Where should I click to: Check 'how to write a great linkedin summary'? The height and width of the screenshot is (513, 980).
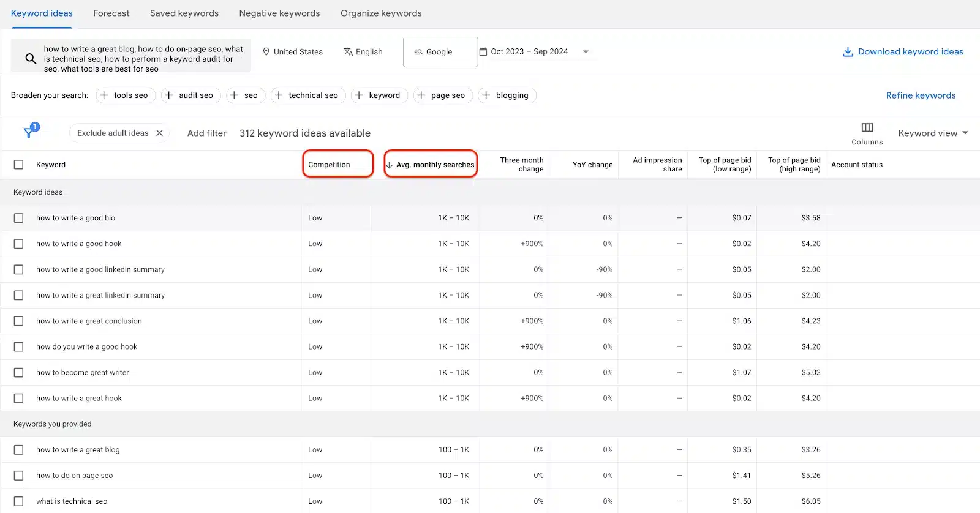(x=18, y=295)
